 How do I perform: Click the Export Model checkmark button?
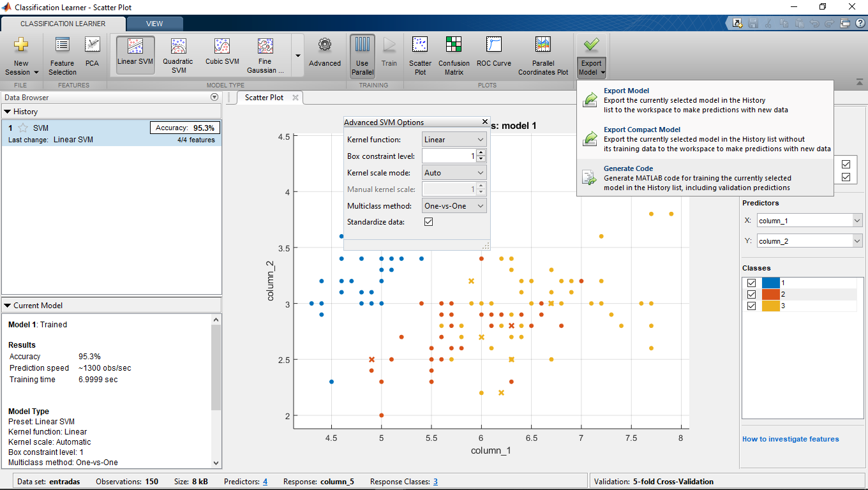[x=592, y=46]
